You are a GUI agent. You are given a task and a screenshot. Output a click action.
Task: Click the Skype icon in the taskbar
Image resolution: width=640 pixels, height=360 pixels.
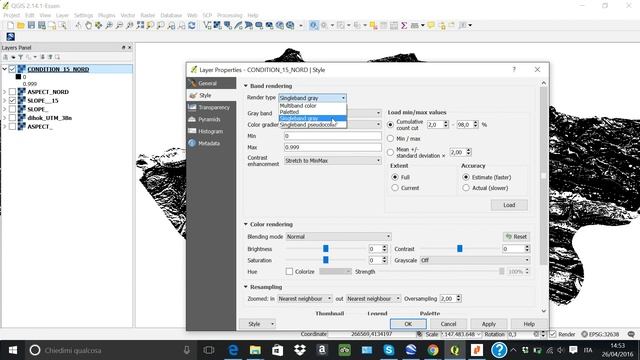tap(389, 350)
